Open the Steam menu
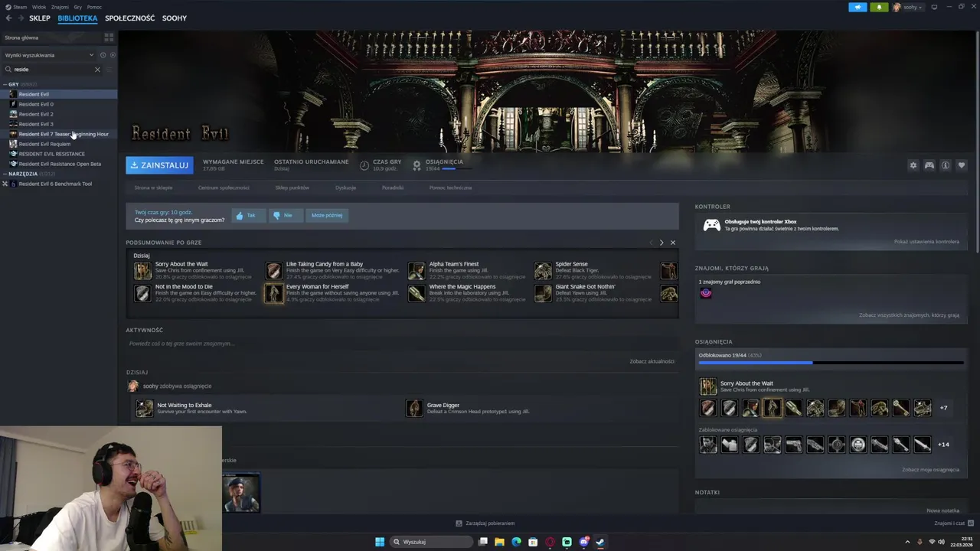980x551 pixels. [x=17, y=7]
